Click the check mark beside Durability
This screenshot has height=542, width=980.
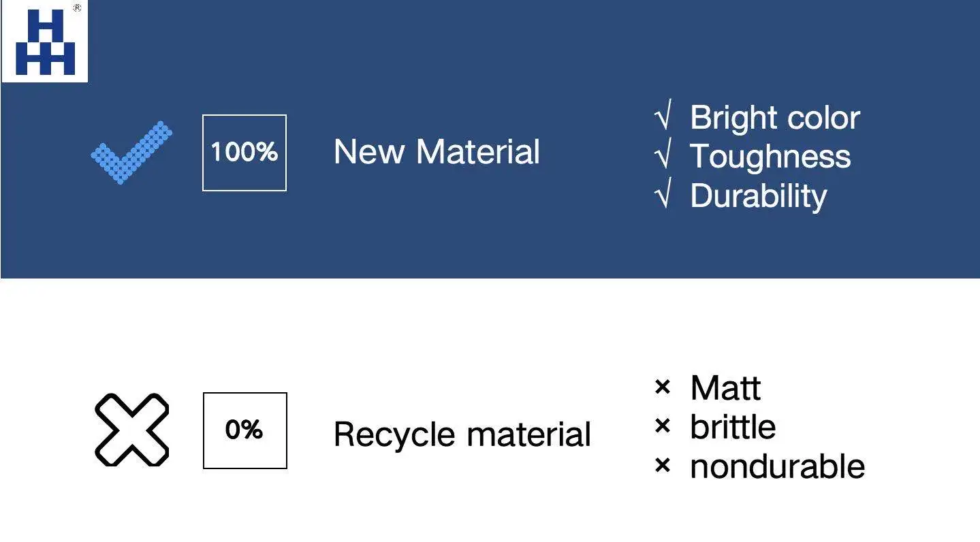click(x=663, y=196)
